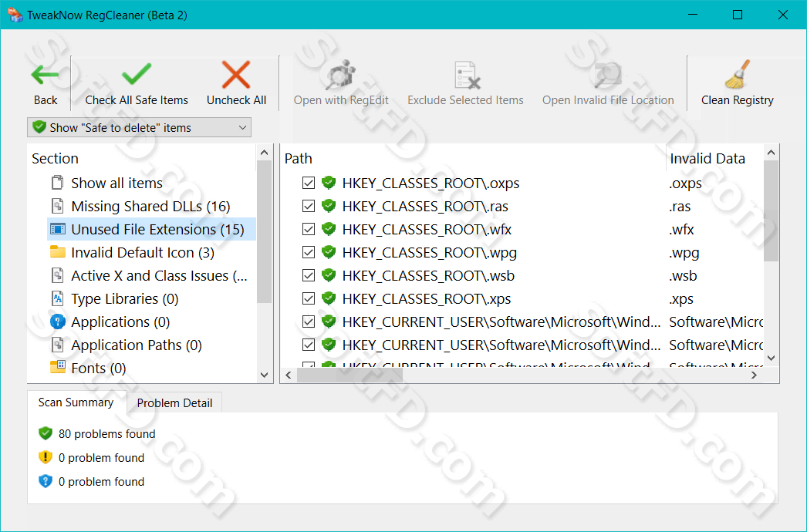Image resolution: width=807 pixels, height=532 pixels.
Task: Click green shield icon beside .ras path
Action: [329, 206]
